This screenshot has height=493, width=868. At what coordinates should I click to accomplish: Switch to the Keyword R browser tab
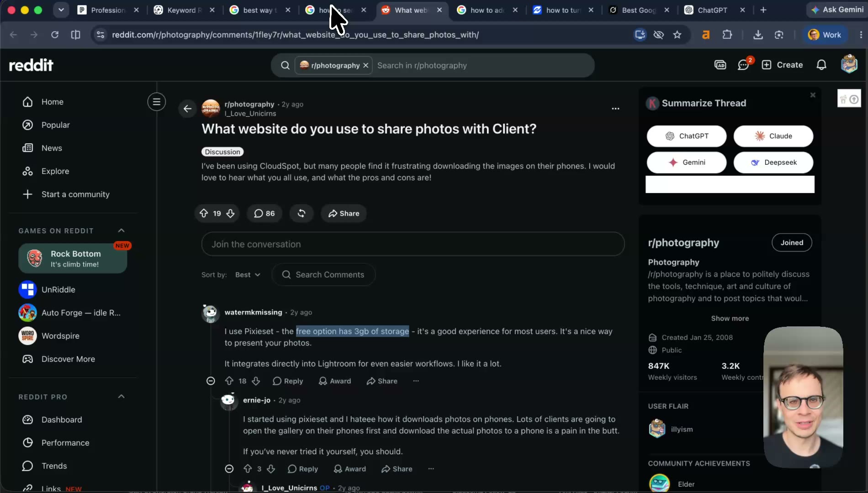click(184, 10)
